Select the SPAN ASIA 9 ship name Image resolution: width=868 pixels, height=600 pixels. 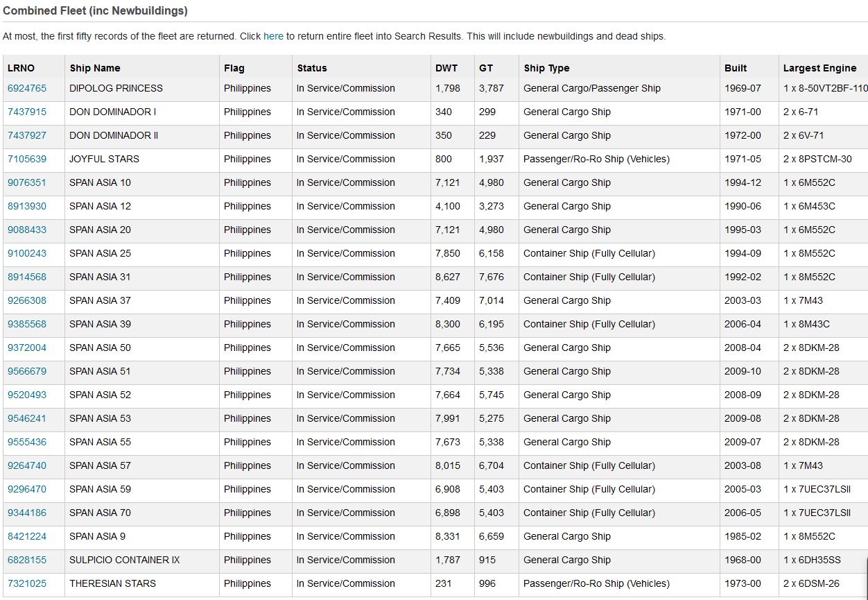pyautogui.click(x=97, y=536)
